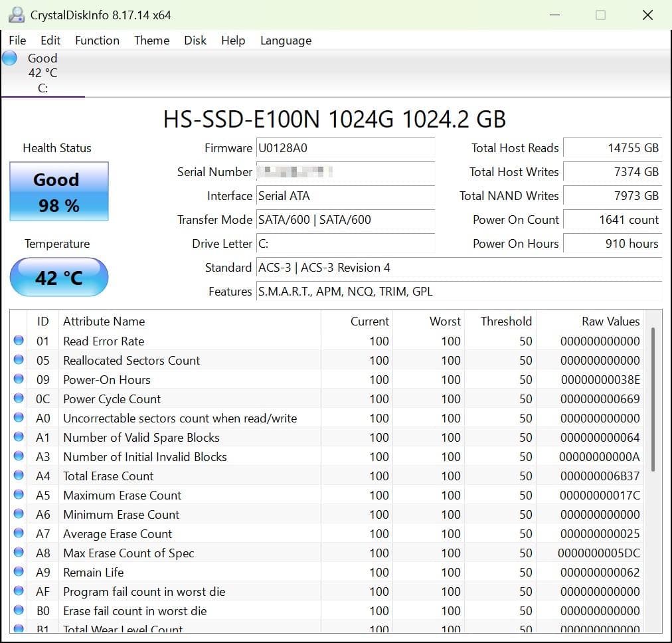
Task: Click the Raw Values column header
Action: (x=590, y=321)
